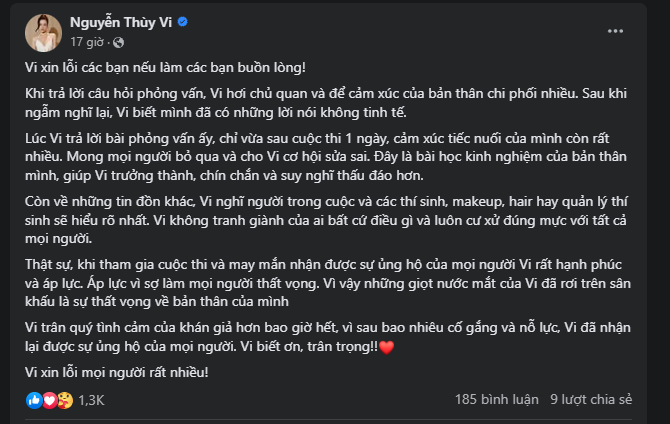Click the paragraph starting "Vi trân quý tình cảm"
670x424 pixels.
pyautogui.click(x=300, y=337)
